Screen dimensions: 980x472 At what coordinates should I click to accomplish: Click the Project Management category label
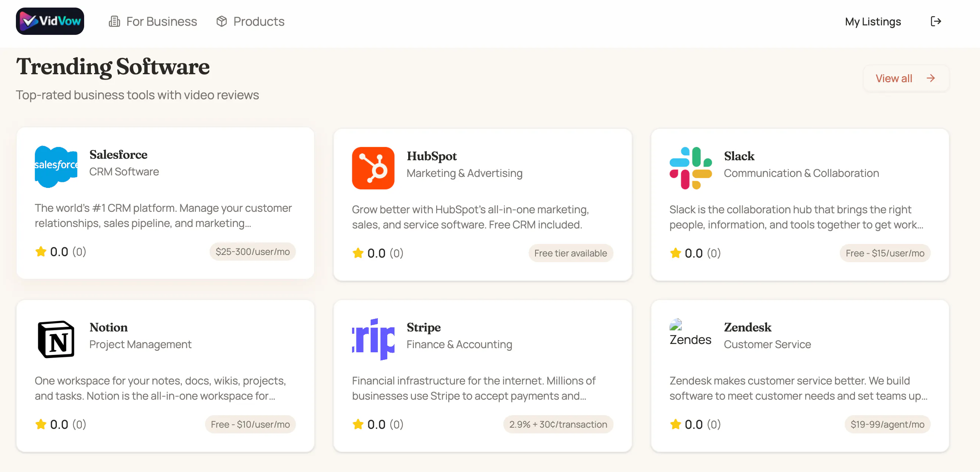click(x=140, y=344)
